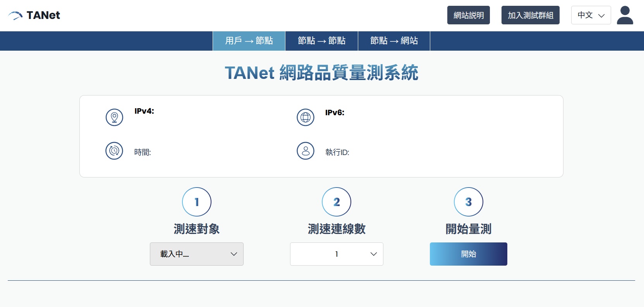Open the user account profile icon

coord(625,15)
